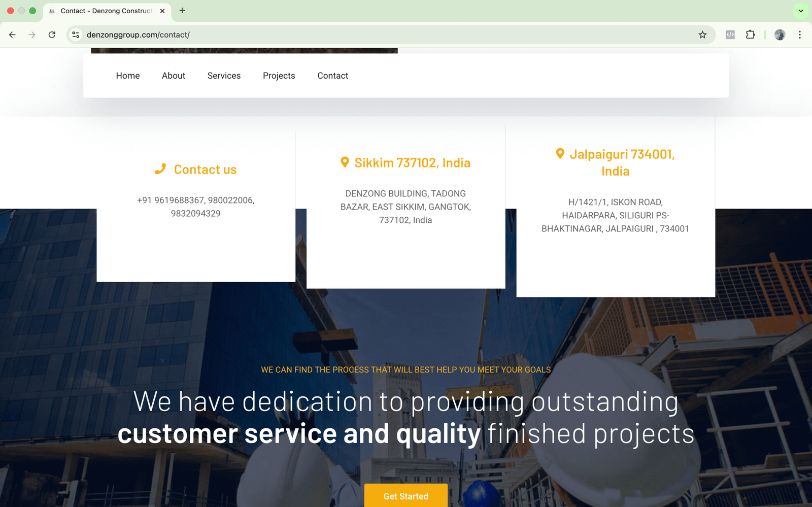Close the Contact - Denzong tab
Screen dimensions: 812x507
(162, 11)
